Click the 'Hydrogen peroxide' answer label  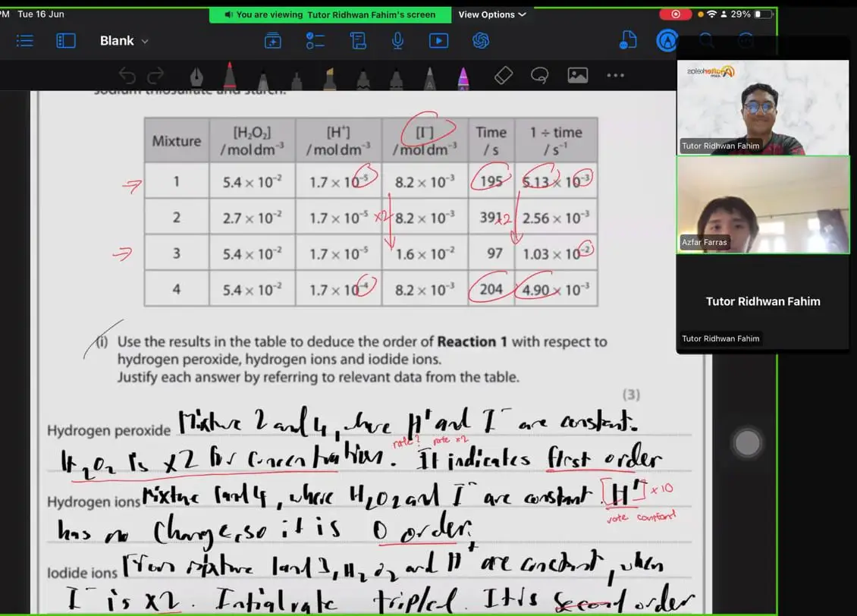tap(108, 431)
